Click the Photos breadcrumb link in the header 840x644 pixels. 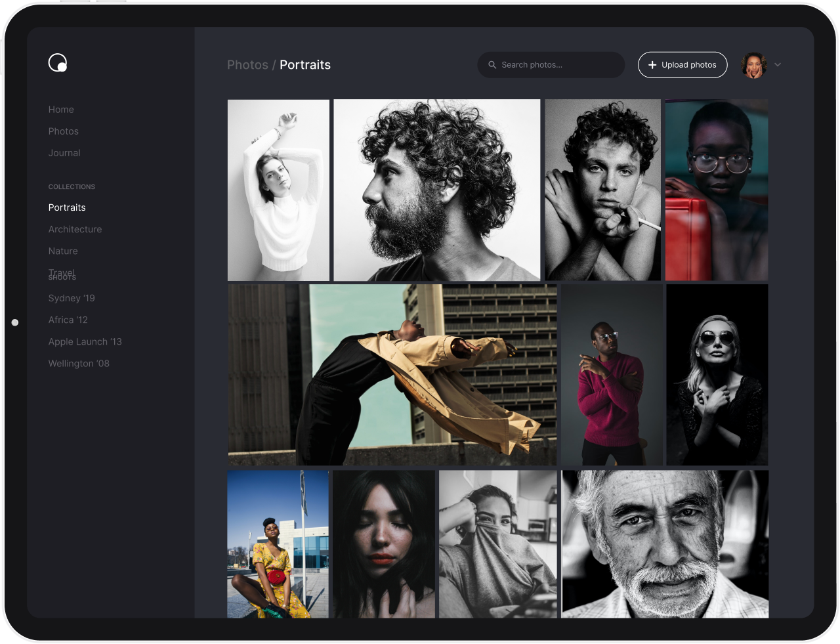247,65
